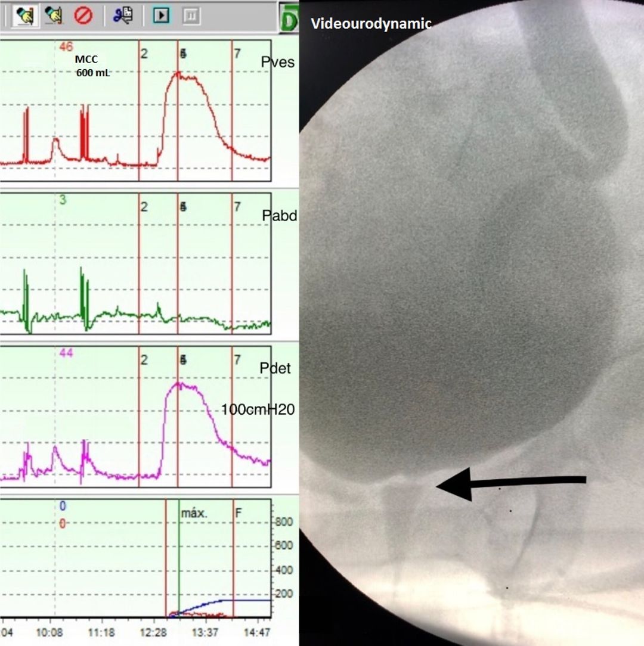
Task: Click the Pves channel label
Action: (x=277, y=62)
